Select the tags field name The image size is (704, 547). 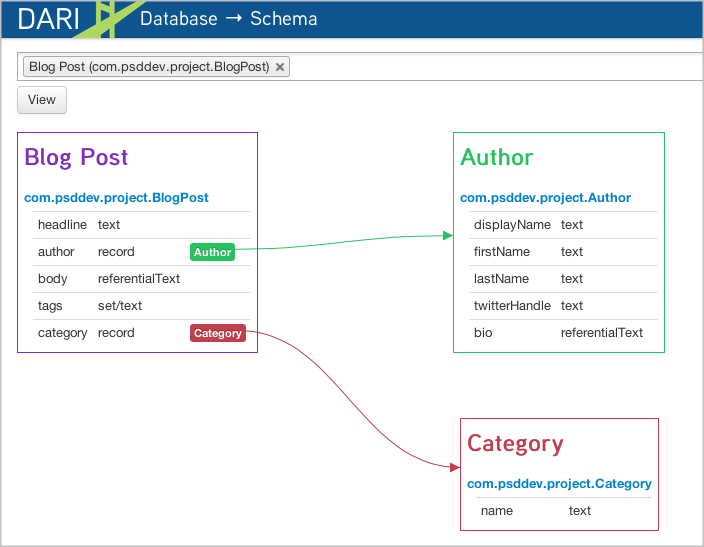50,306
